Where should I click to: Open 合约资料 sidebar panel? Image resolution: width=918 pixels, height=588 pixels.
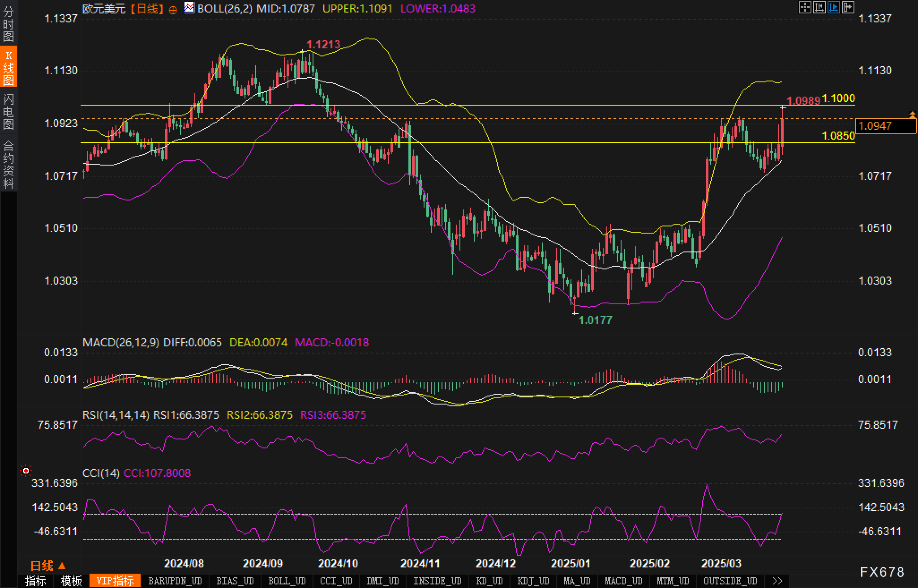pyautogui.click(x=9, y=164)
